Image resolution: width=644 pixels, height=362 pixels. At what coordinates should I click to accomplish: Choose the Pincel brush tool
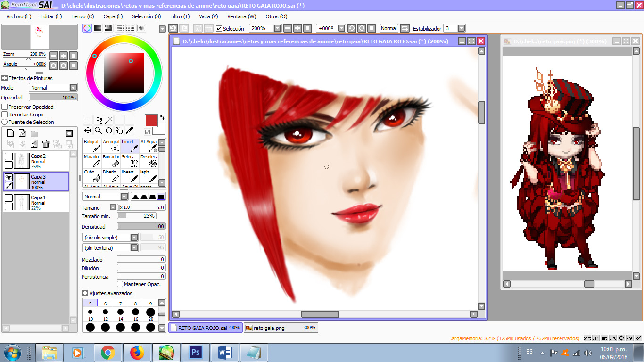130,146
